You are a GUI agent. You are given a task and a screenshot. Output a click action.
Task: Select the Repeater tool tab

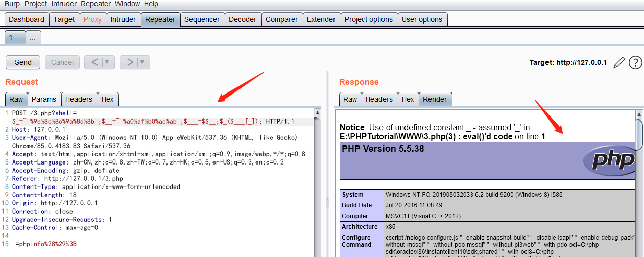pyautogui.click(x=160, y=19)
